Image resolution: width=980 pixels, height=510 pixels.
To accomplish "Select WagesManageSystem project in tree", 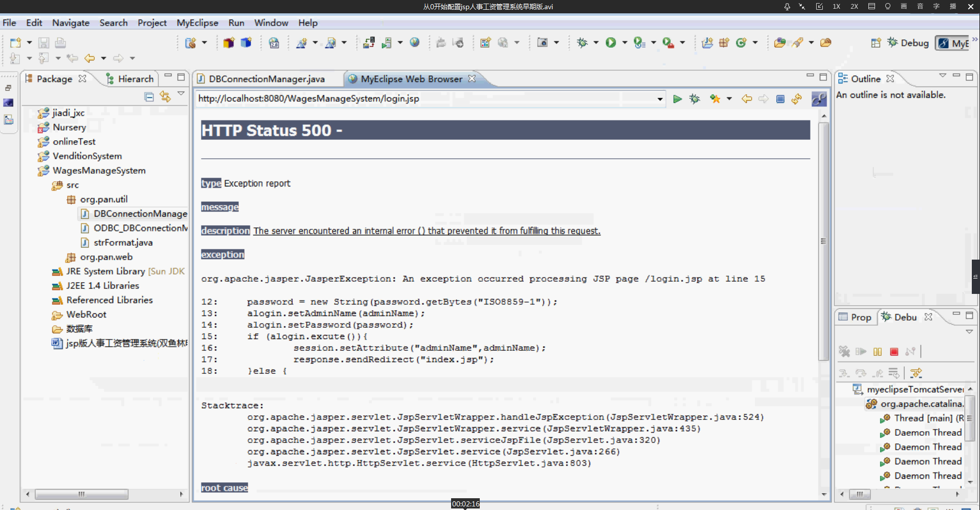I will point(99,171).
